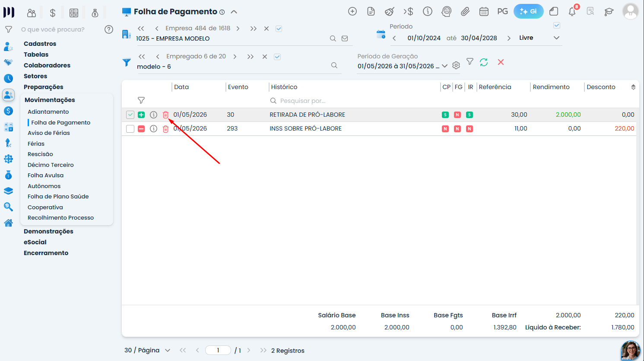
Task: Delete the INSS SOBRE PRÓ-LABORE row via trash icon
Action: (165, 129)
